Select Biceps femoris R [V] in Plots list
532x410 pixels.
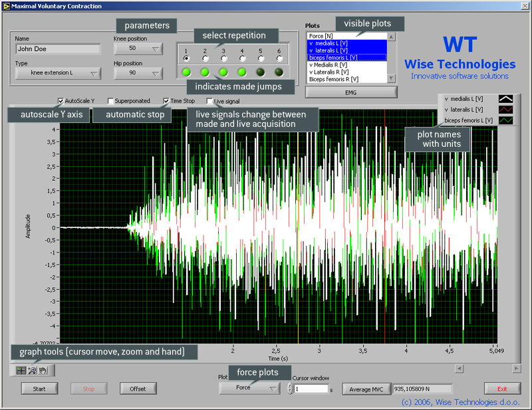346,79
